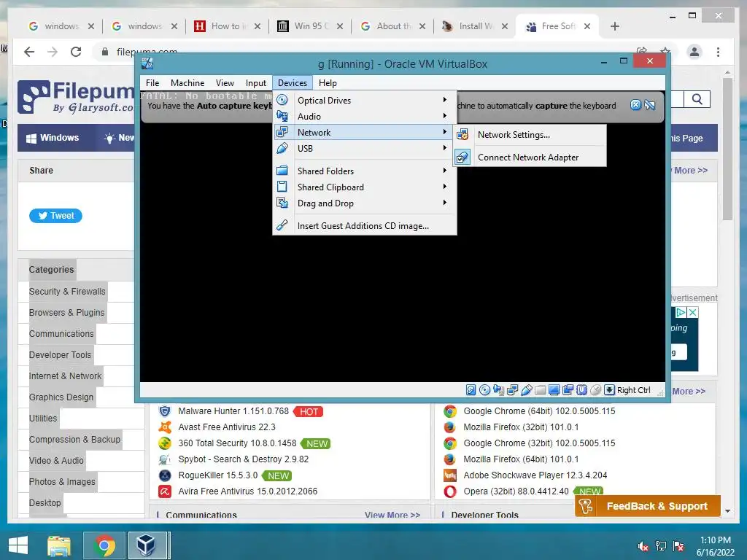Screen dimensions: 747x560
Task: Click the audio icon in VirtualBox status bar
Action: tap(498, 390)
